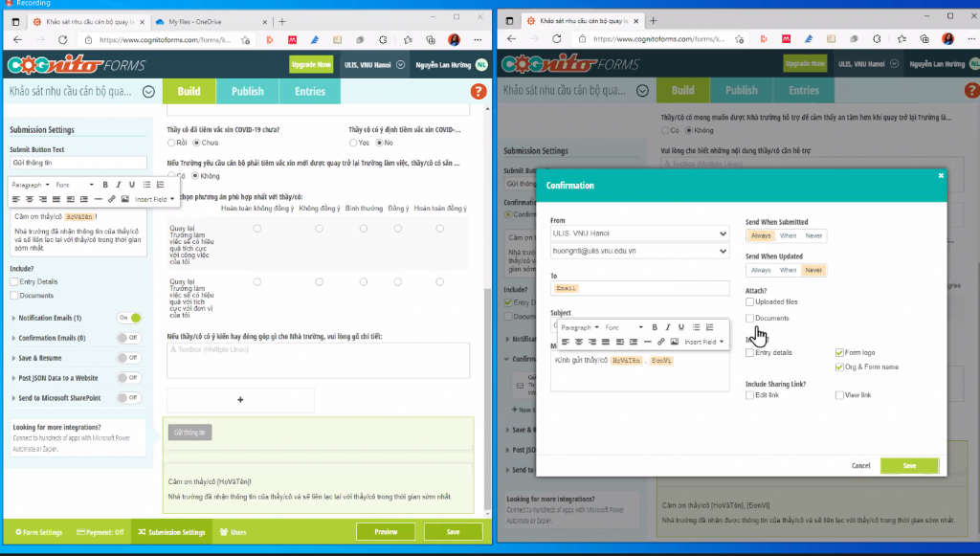Align text left in left window's editor toolbar

[16, 199]
